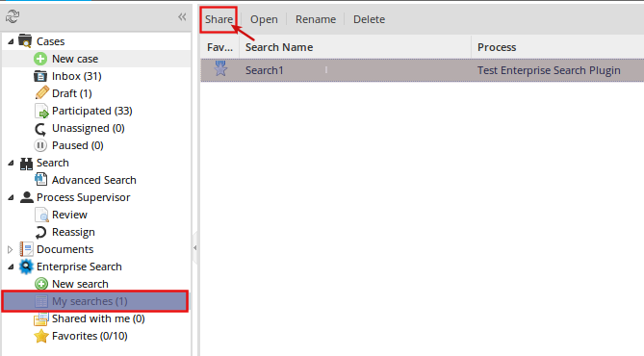Screen dimensions: 644x356
Task: Collapse the Cases tree node
Action: point(11,41)
